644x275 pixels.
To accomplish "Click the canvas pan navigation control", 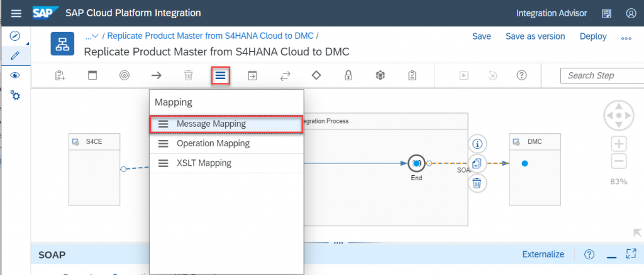I will pyautogui.click(x=619, y=115).
